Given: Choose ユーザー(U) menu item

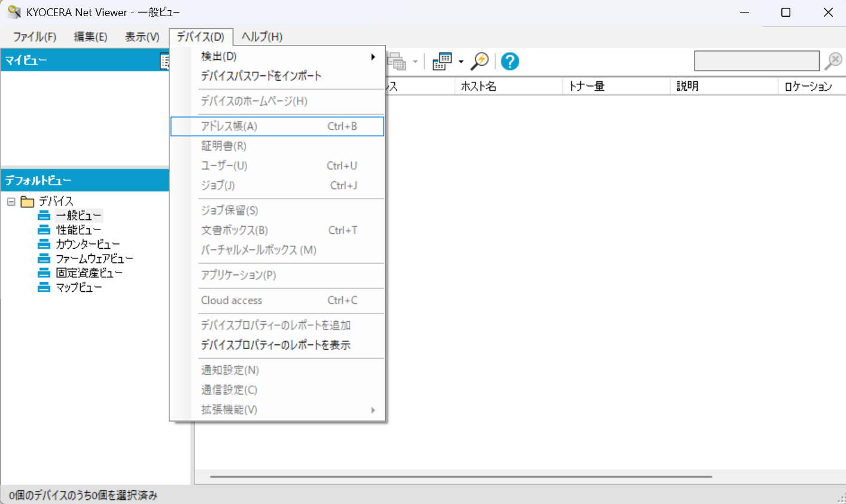Looking at the screenshot, I should coord(278,166).
